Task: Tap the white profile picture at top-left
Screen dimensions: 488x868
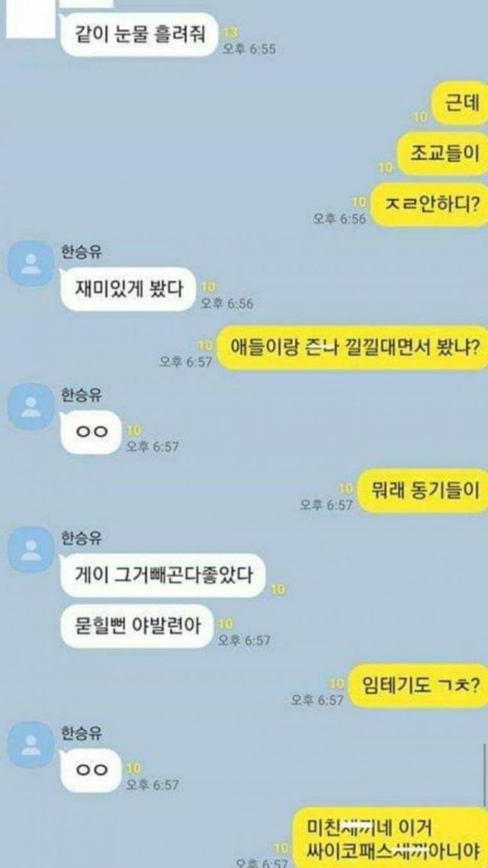Action: coord(30,19)
